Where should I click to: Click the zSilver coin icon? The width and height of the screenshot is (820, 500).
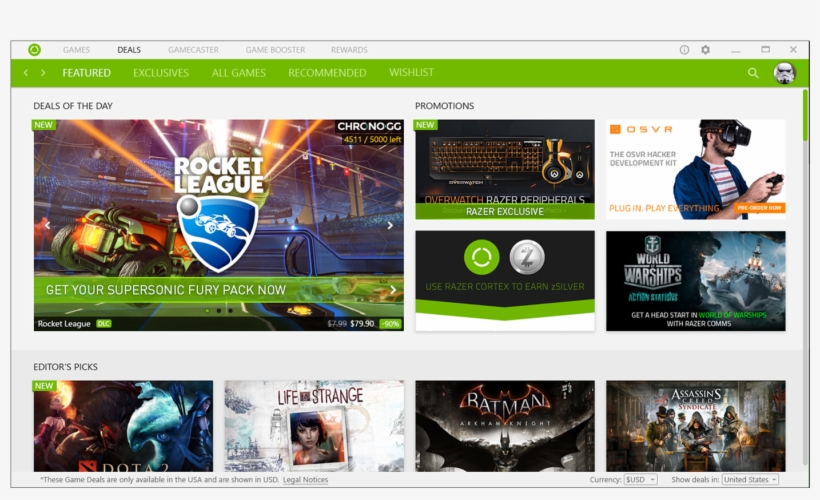pyautogui.click(x=527, y=257)
